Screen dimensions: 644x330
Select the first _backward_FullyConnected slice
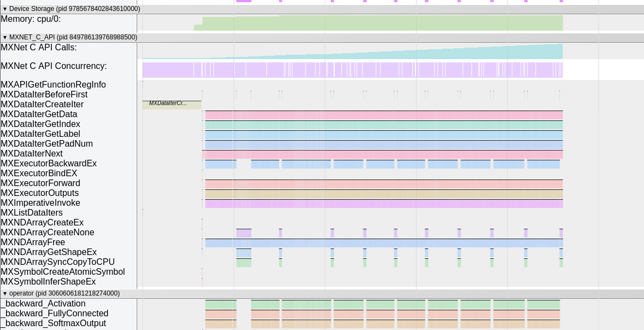[221, 314]
